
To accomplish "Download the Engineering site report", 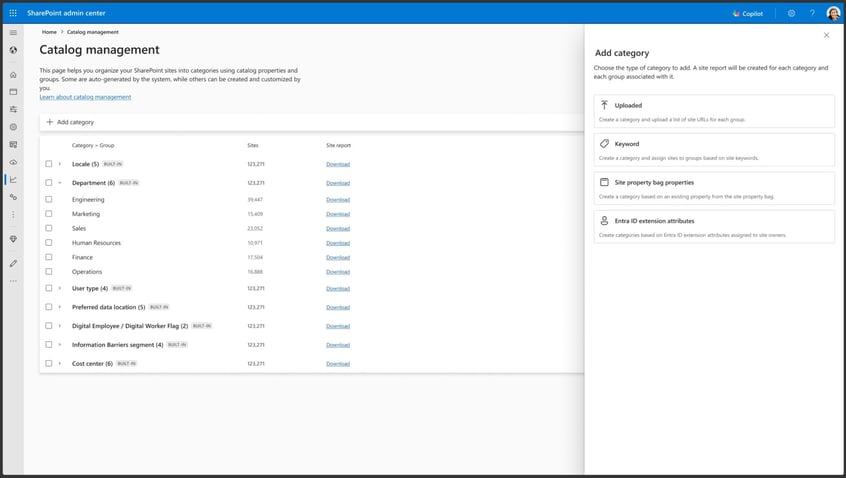I will 338,200.
